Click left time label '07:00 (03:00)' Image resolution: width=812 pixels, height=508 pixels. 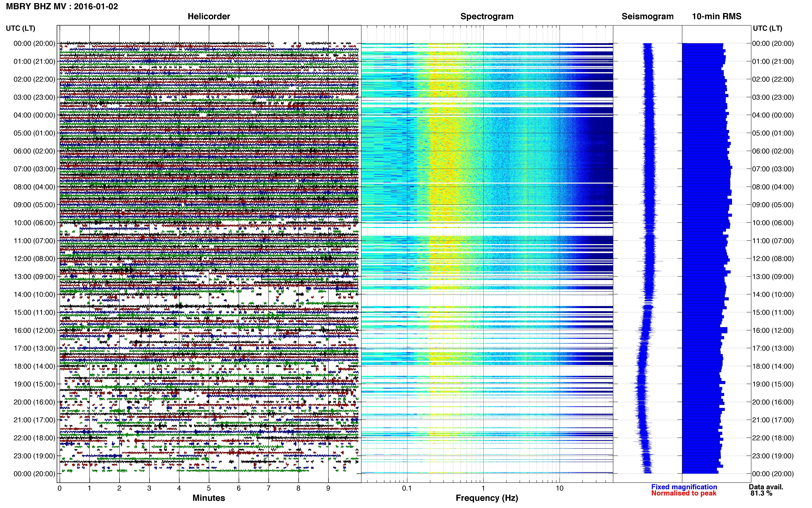pyautogui.click(x=34, y=169)
